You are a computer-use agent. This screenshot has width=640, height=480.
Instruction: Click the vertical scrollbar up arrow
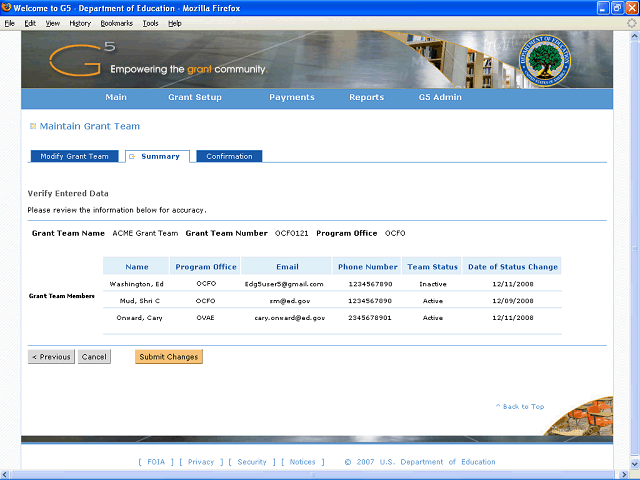tap(634, 36)
